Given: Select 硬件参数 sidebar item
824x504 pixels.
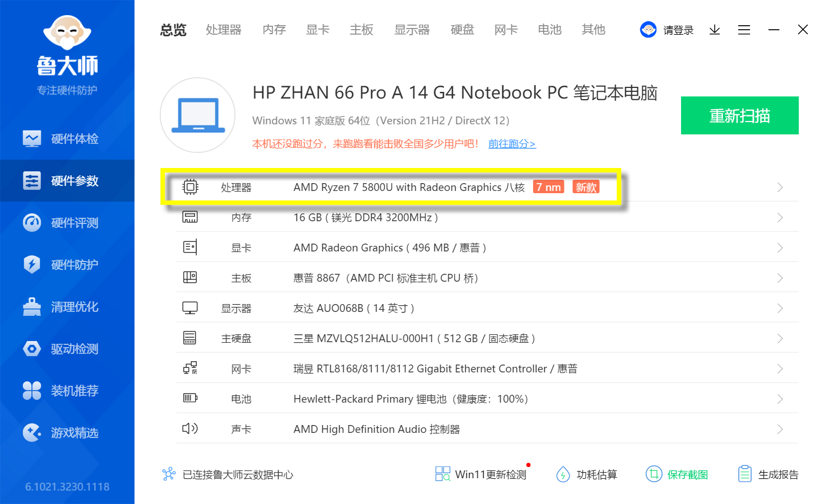Looking at the screenshot, I should pos(67,180).
